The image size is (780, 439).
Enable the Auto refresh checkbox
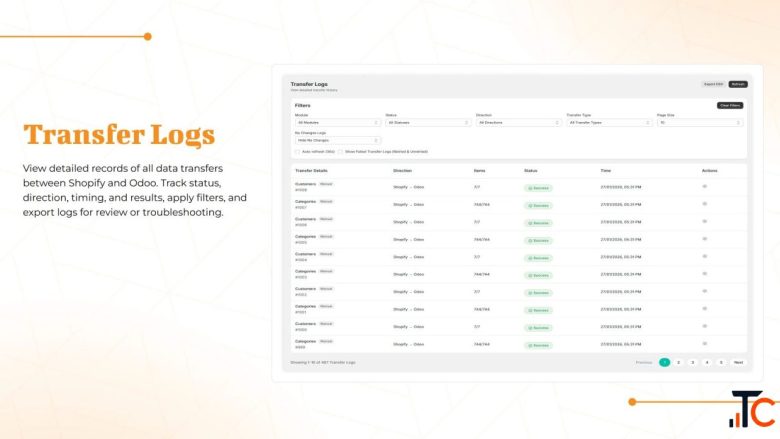[297, 152]
